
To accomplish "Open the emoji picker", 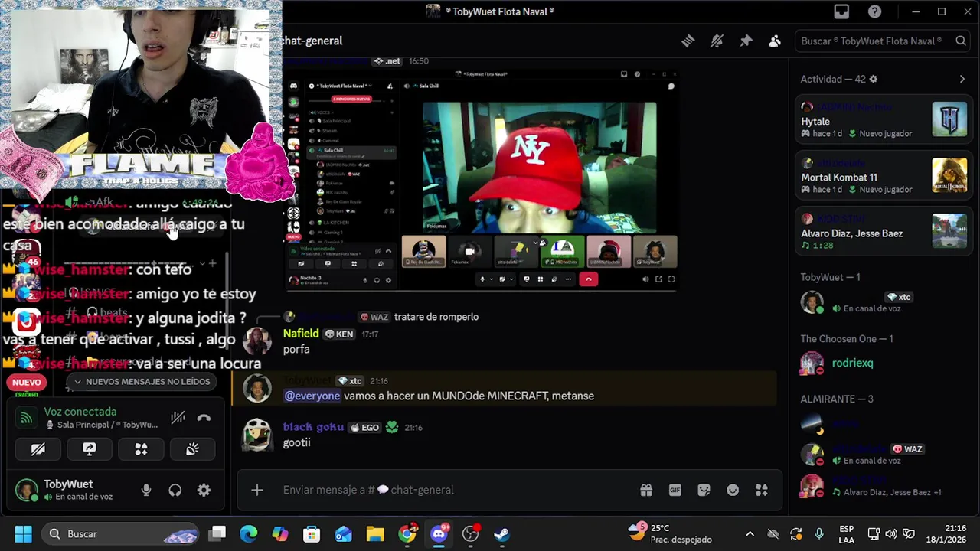I will 733,490.
